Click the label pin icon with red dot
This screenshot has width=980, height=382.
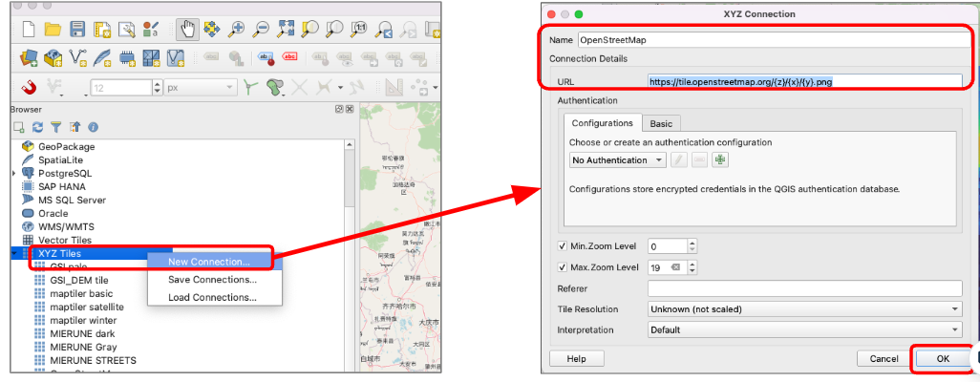pyautogui.click(x=266, y=58)
